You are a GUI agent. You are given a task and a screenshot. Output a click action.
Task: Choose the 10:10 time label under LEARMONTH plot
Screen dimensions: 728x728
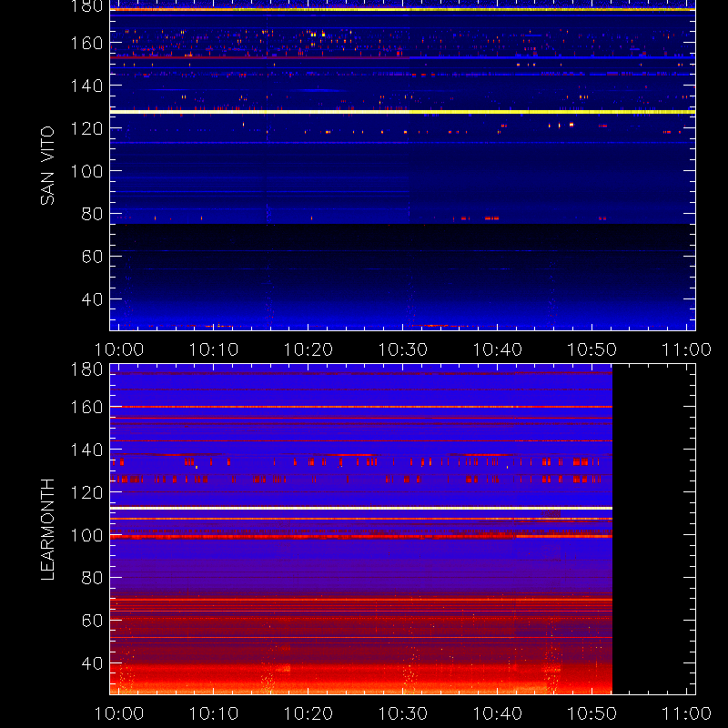pos(214,713)
